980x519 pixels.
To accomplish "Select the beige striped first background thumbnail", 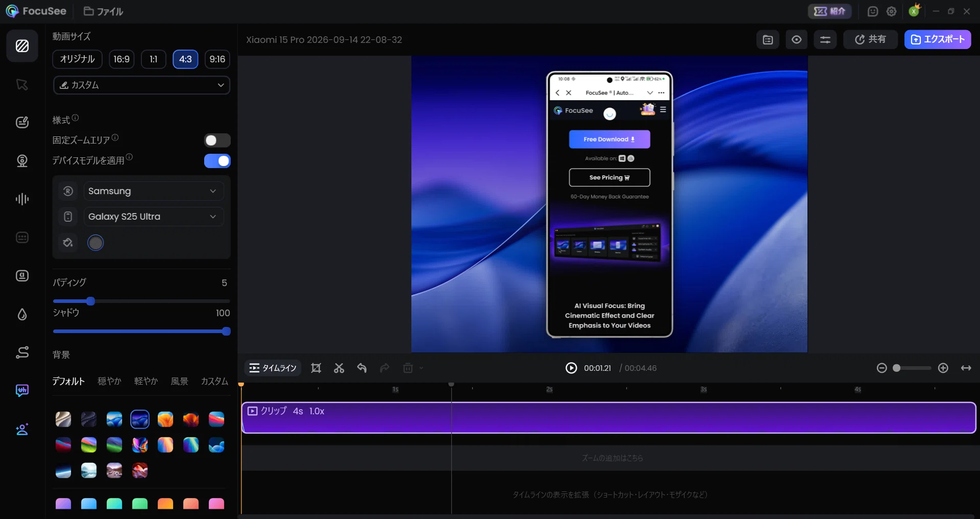I will pyautogui.click(x=63, y=419).
